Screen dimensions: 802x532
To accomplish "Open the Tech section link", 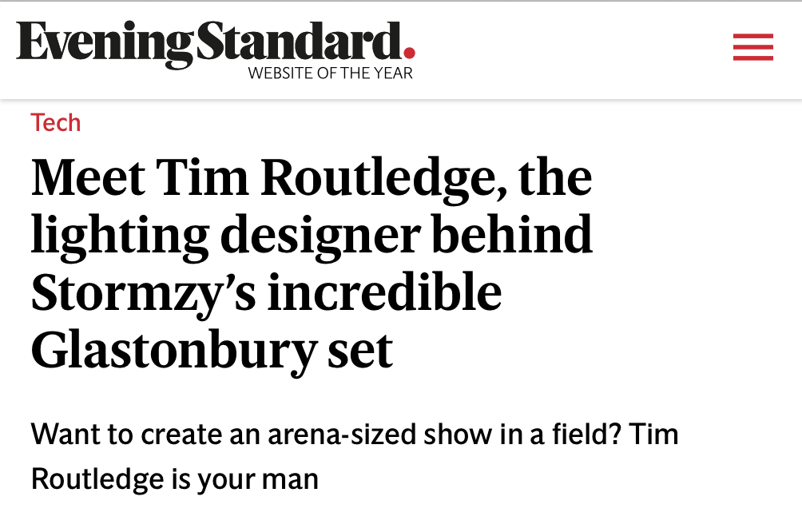I will (x=56, y=122).
